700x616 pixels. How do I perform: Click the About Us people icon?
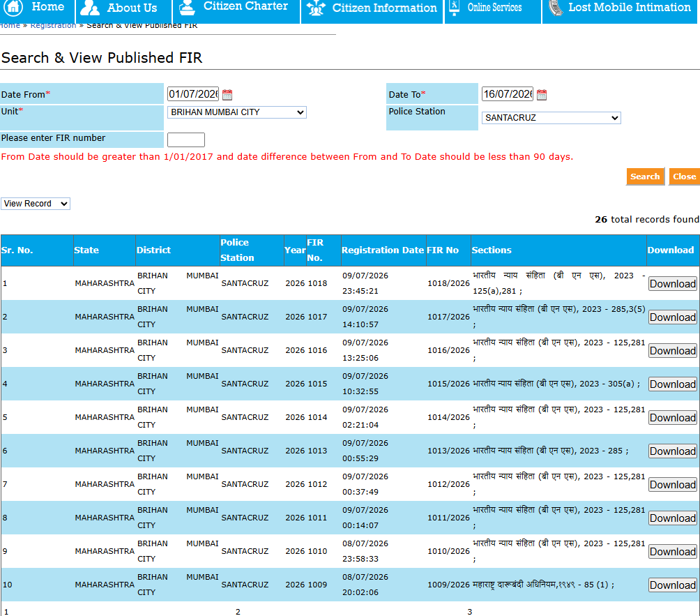pyautogui.click(x=90, y=8)
